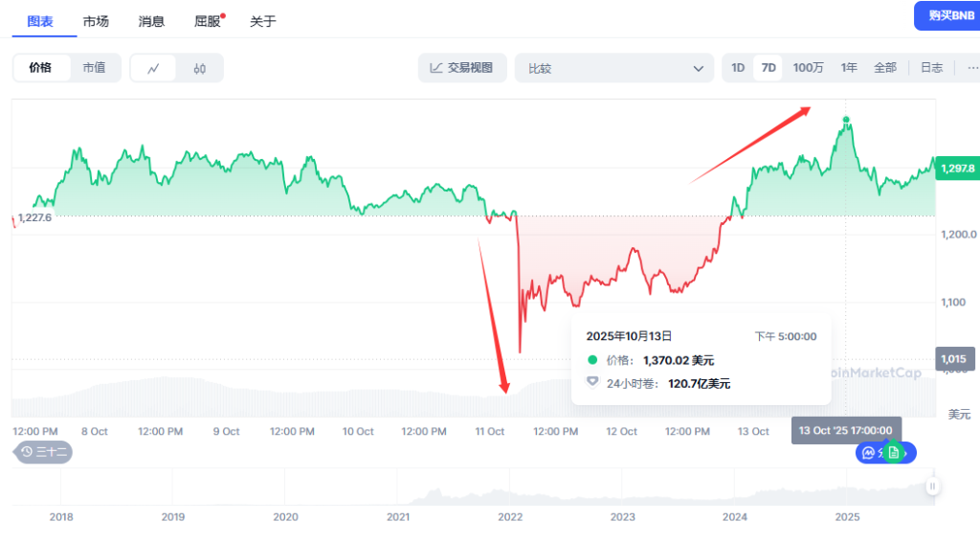Click the green price peak dot

point(846,121)
